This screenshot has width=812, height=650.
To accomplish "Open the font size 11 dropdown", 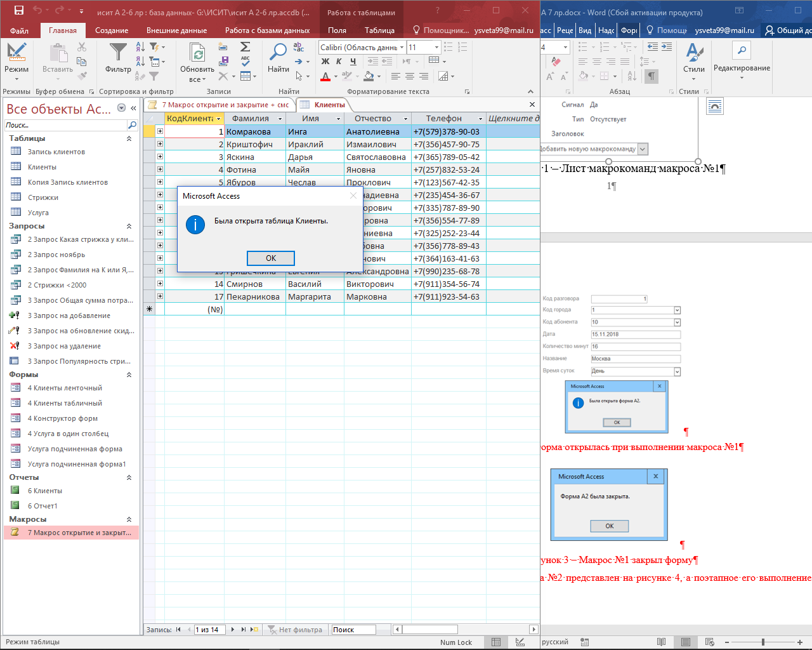I will (436, 48).
